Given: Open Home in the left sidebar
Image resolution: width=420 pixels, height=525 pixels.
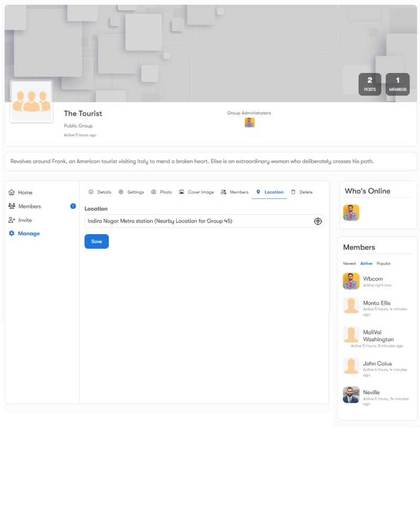Looking at the screenshot, I should tap(25, 193).
